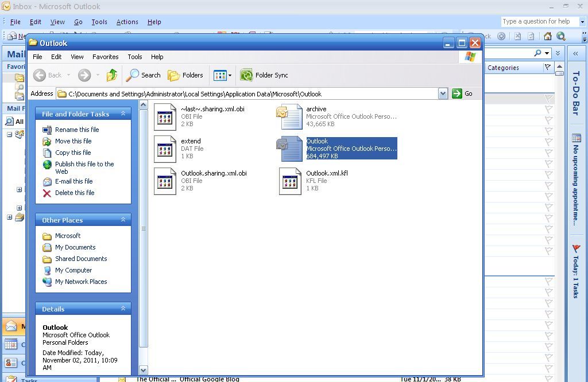Viewport: 588px width, 382px height.
Task: Open My Network Places link
Action: pos(81,282)
